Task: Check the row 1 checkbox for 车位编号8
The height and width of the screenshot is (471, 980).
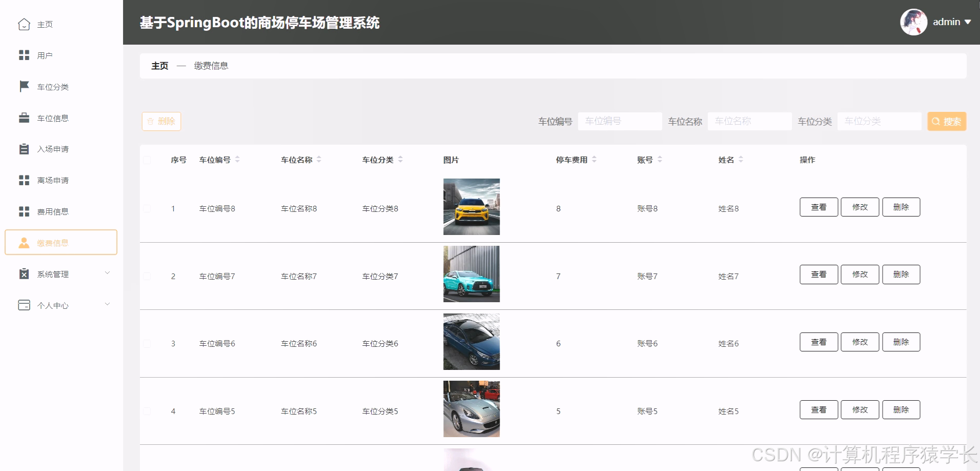Action: click(147, 208)
